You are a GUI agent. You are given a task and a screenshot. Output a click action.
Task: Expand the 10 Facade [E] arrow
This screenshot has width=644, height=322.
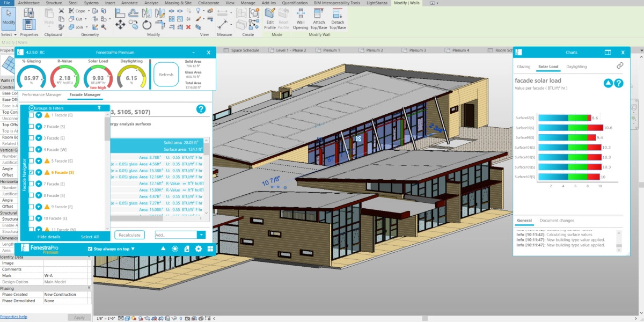tap(39, 218)
